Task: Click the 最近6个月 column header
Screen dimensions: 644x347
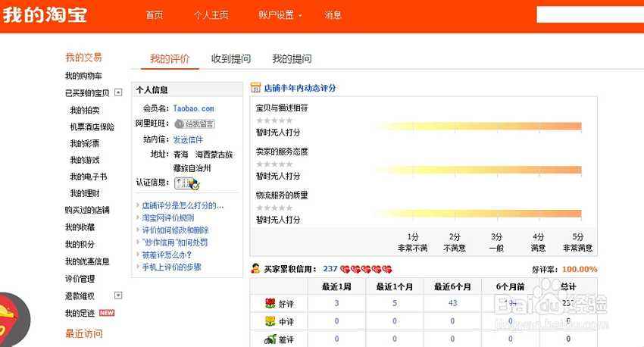Action: (x=452, y=286)
